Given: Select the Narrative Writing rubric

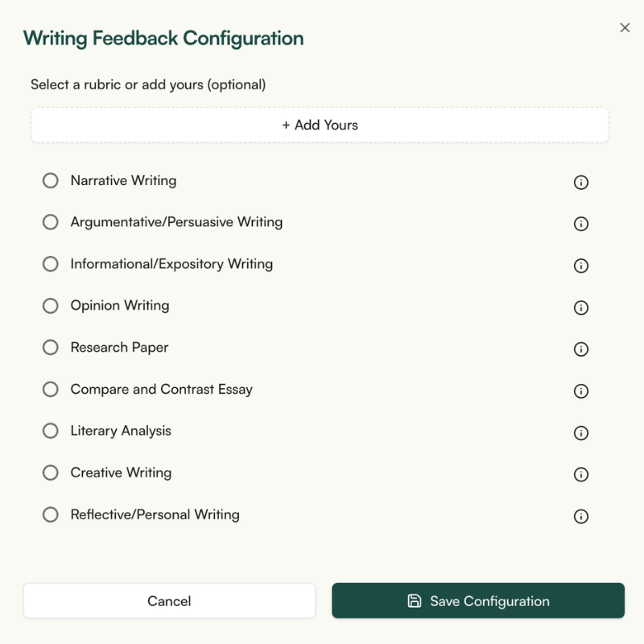Looking at the screenshot, I should tap(50, 182).
